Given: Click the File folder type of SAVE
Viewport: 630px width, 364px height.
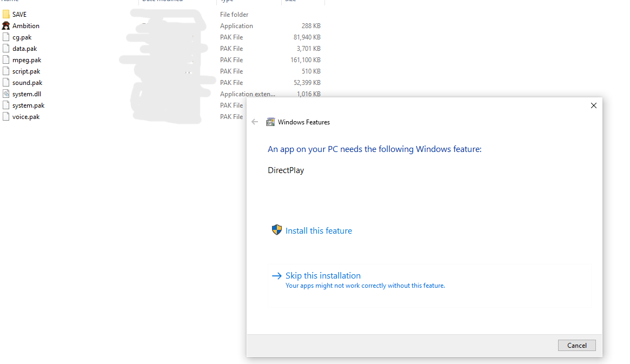Looking at the screenshot, I should 234,15.
